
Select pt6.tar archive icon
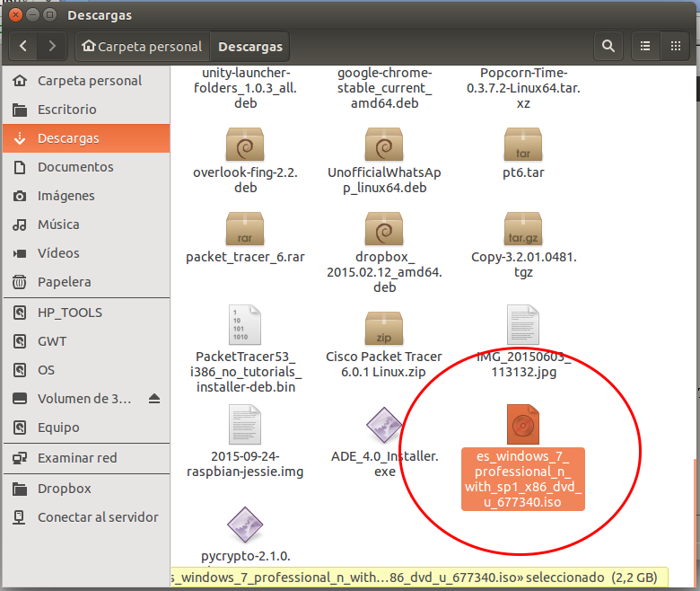[523, 145]
